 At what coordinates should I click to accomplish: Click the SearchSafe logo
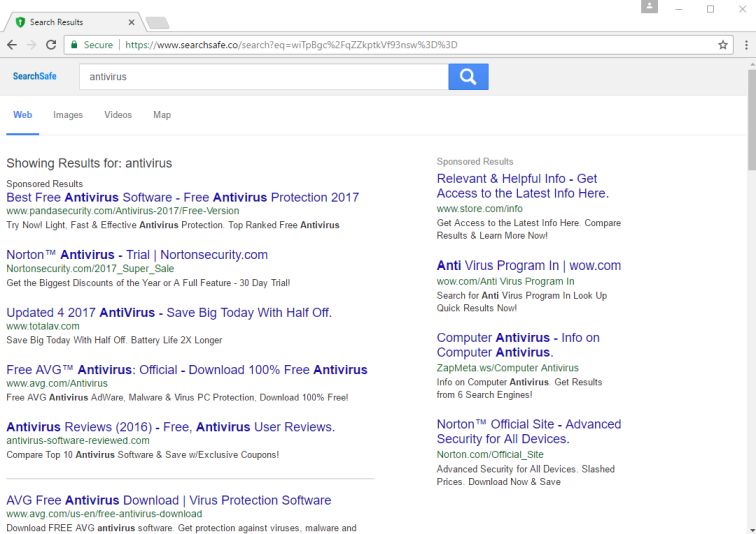coord(35,76)
